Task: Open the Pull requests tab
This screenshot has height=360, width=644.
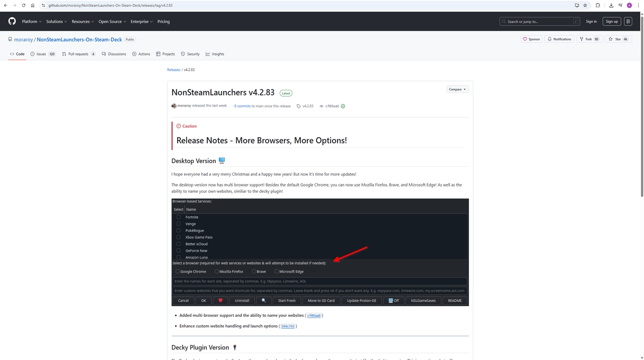Action: [78, 54]
